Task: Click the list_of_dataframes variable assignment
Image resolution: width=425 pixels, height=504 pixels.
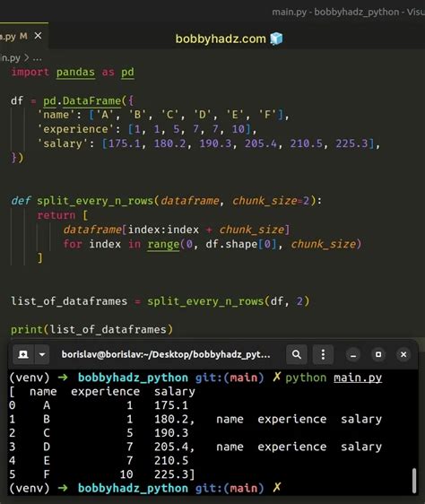Action: point(69,301)
